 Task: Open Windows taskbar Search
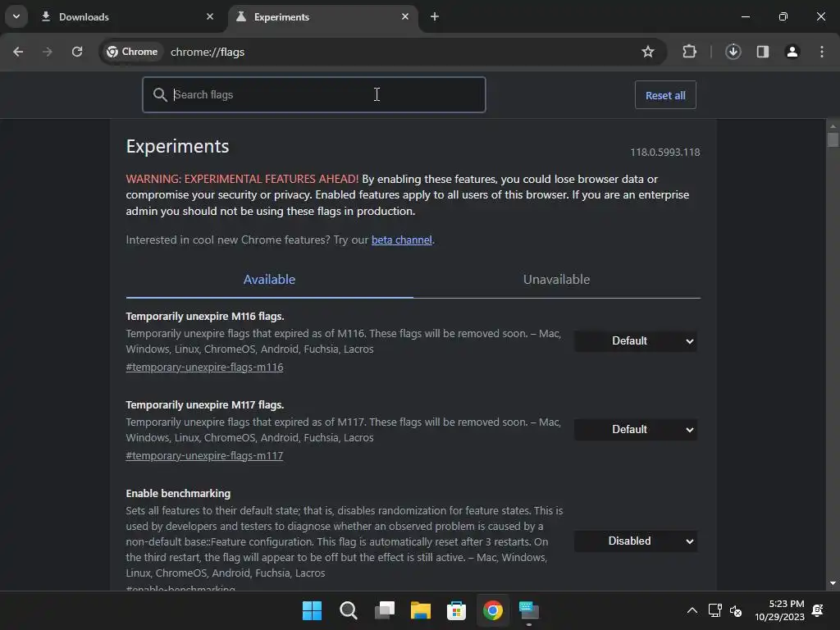(348, 610)
